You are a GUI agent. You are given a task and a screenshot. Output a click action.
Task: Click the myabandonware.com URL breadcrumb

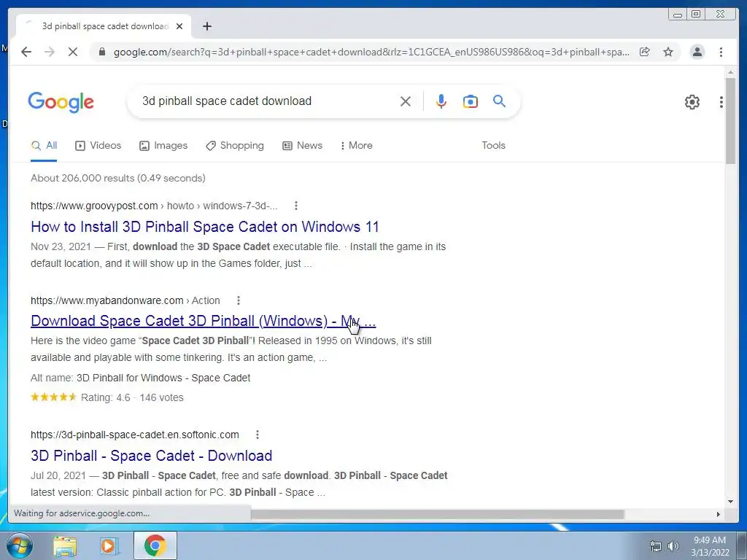coord(125,300)
